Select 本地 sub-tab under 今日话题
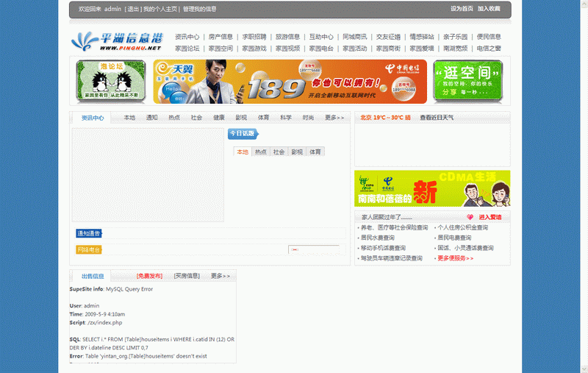Screen dimensions: 588x373 point(243,152)
